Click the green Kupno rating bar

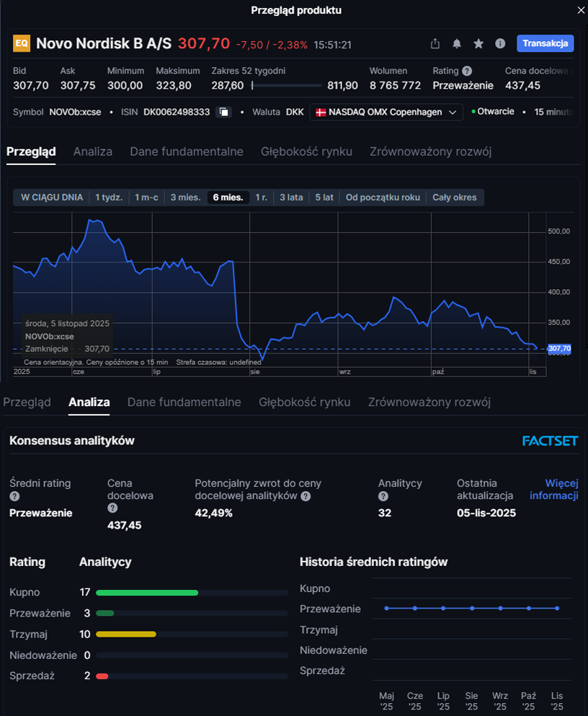click(147, 593)
